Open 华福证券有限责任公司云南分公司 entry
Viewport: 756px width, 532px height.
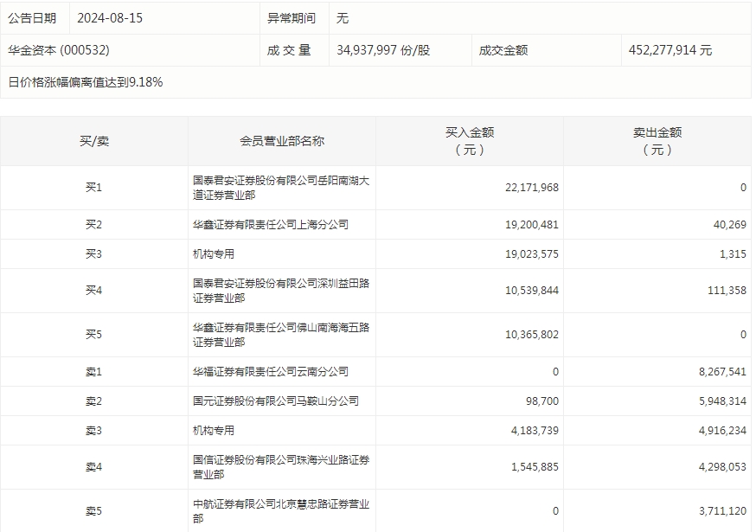(270, 372)
